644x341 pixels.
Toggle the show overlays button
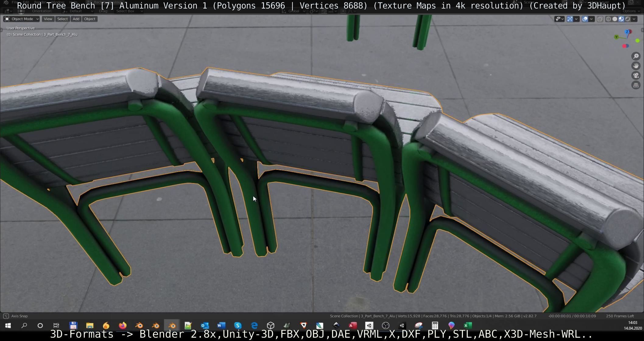(x=585, y=19)
